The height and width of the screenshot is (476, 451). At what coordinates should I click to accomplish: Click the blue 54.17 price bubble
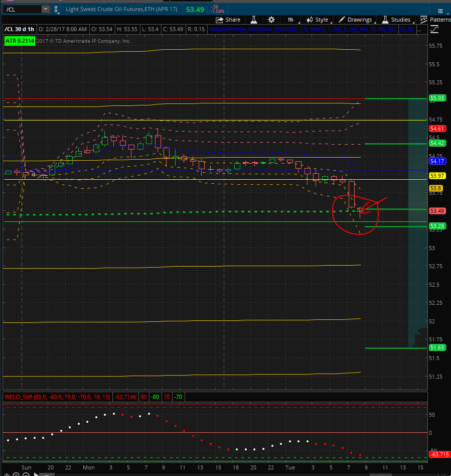pyautogui.click(x=437, y=161)
